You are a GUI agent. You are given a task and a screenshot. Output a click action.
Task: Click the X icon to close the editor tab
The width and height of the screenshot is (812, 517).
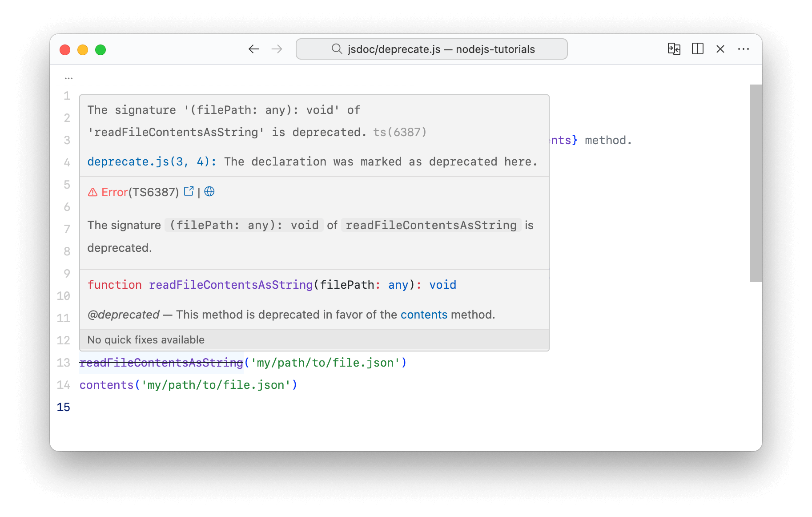[x=720, y=49]
